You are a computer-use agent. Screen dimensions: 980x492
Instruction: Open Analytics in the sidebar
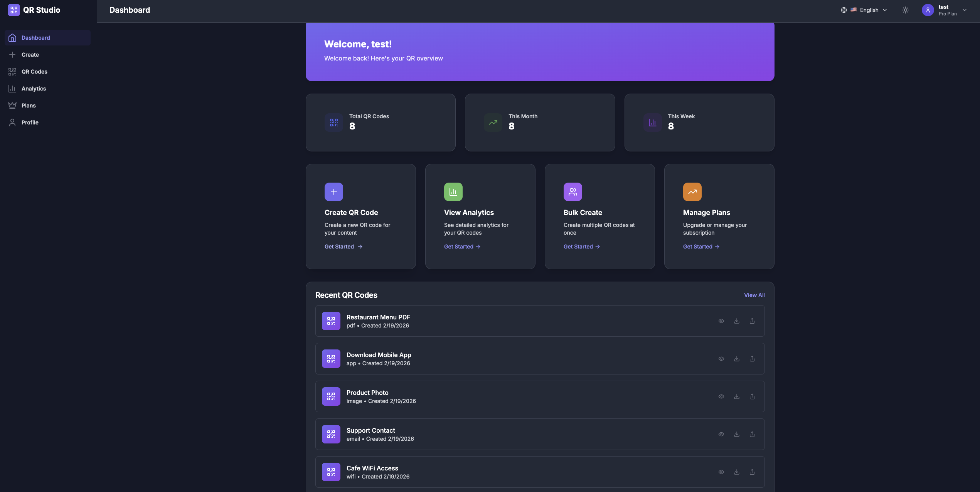34,89
